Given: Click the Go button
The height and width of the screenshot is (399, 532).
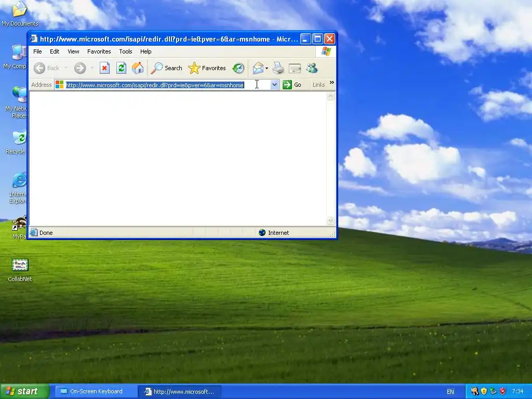Looking at the screenshot, I should (292, 85).
